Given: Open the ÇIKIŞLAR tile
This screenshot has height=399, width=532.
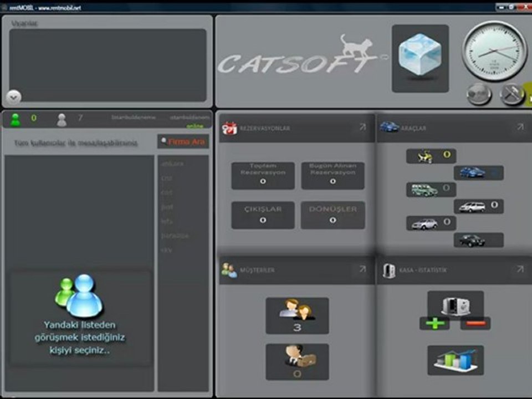Looking at the screenshot, I should pos(263,215).
